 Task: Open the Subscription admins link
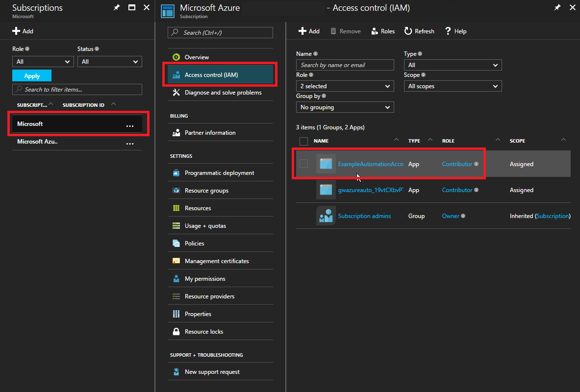click(x=364, y=216)
